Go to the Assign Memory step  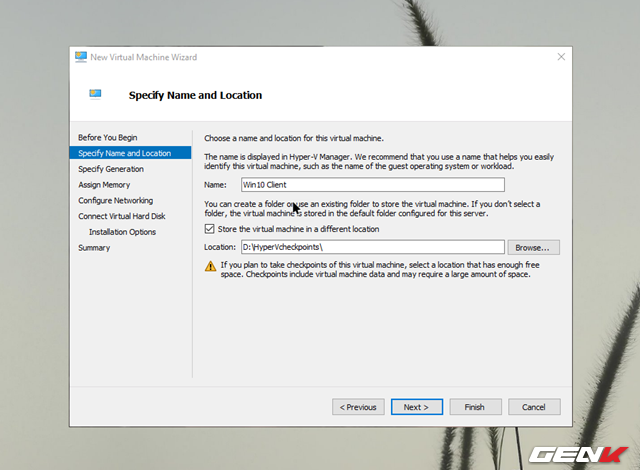104,185
